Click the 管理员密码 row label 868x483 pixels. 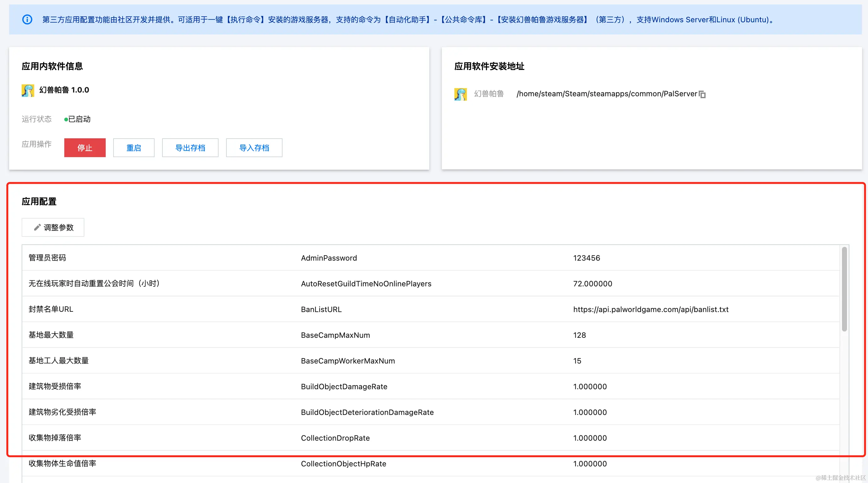tap(47, 258)
